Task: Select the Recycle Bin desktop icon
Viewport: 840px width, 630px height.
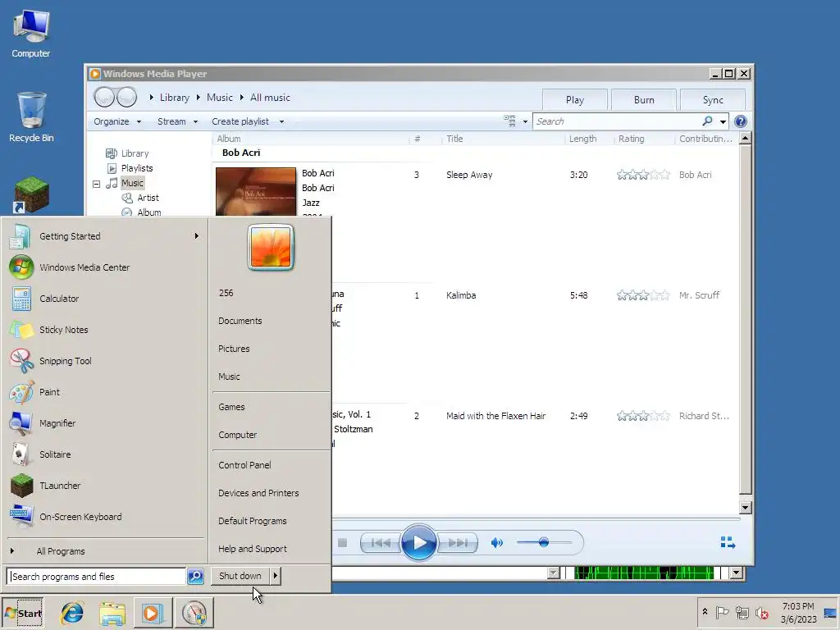Action: point(31,116)
